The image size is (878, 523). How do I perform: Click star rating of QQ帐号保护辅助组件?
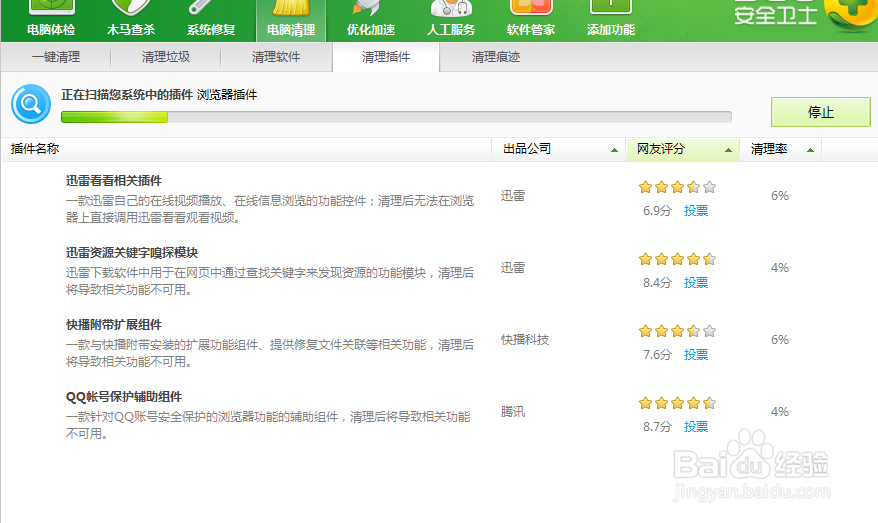coord(678,403)
